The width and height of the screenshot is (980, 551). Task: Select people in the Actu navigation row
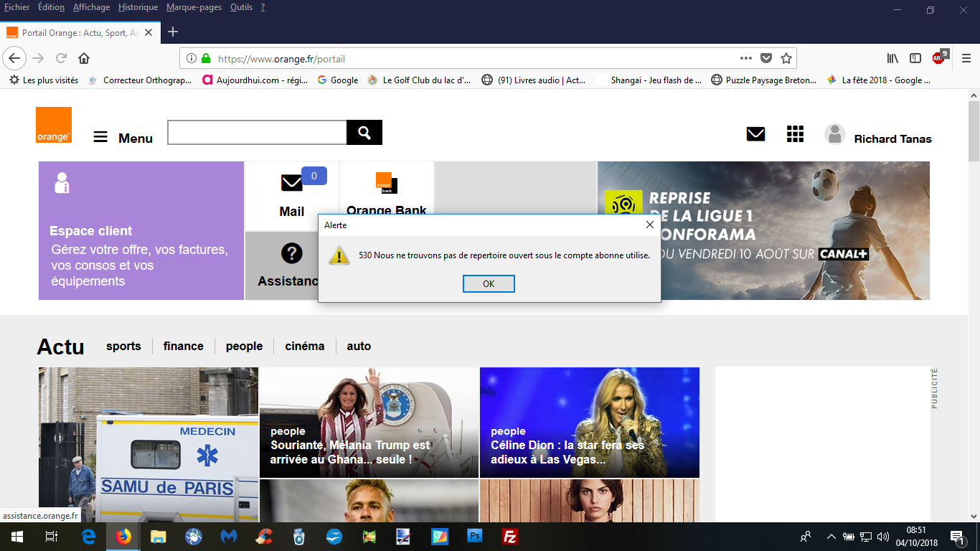point(244,346)
